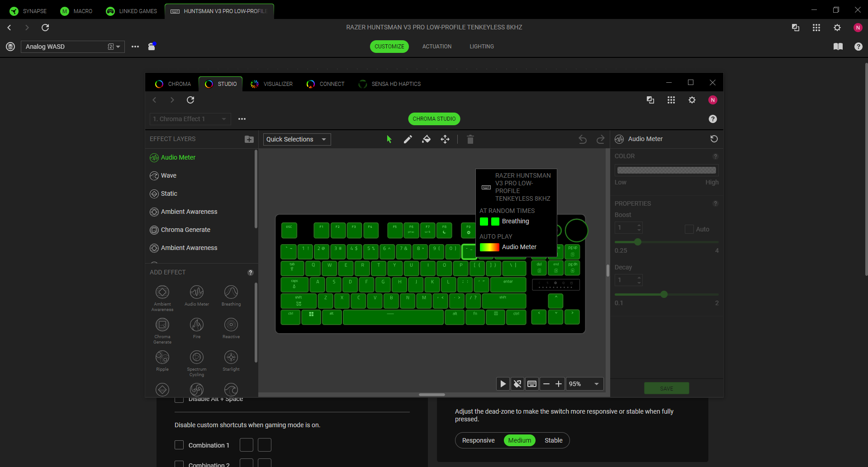Add Spectrum Cycling effect
This screenshot has width=868, height=467.
[x=197, y=363]
